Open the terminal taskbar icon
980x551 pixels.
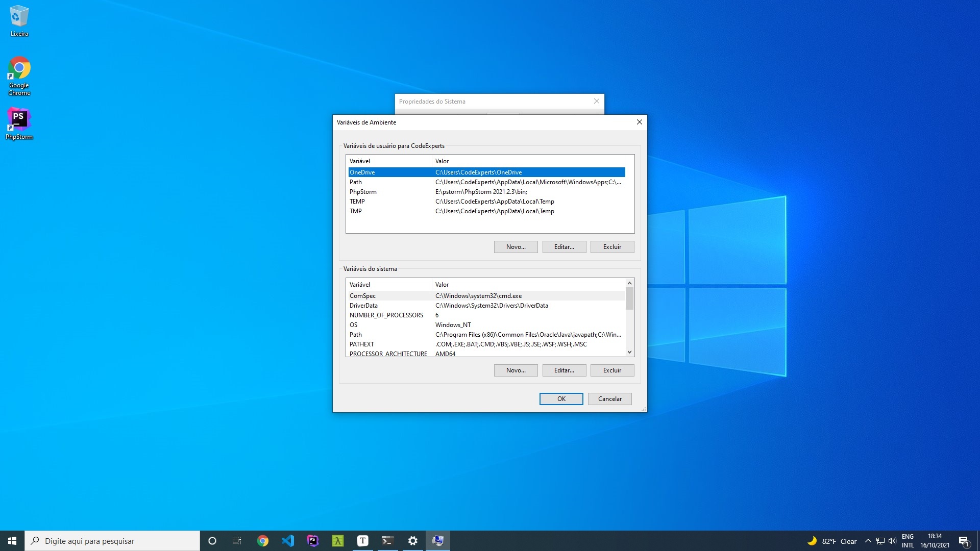coord(387,541)
